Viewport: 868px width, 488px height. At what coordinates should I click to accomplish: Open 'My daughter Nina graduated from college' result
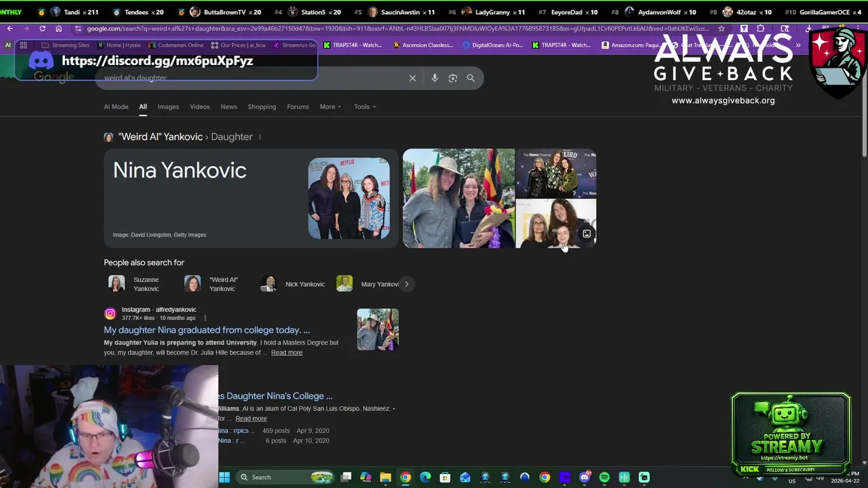coord(207,330)
